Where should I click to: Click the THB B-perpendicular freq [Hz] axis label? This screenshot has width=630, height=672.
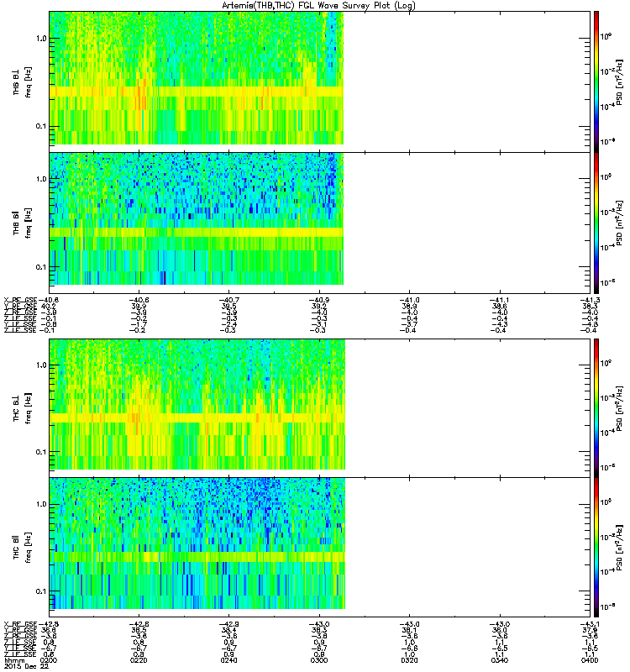[29, 81]
